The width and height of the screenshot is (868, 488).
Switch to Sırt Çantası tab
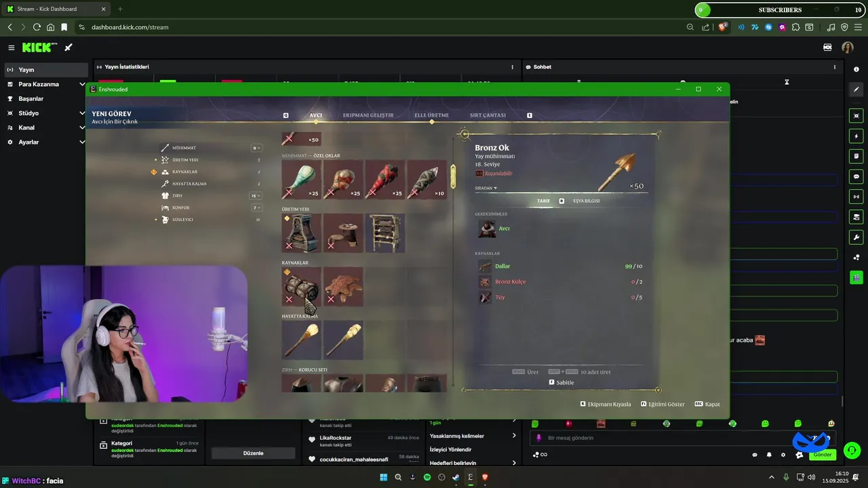coord(488,115)
